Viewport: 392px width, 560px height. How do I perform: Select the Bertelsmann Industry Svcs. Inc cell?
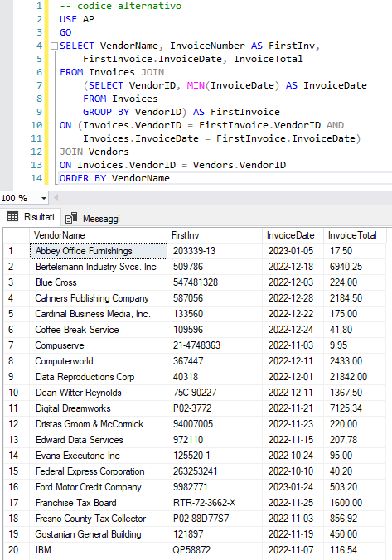click(99, 267)
